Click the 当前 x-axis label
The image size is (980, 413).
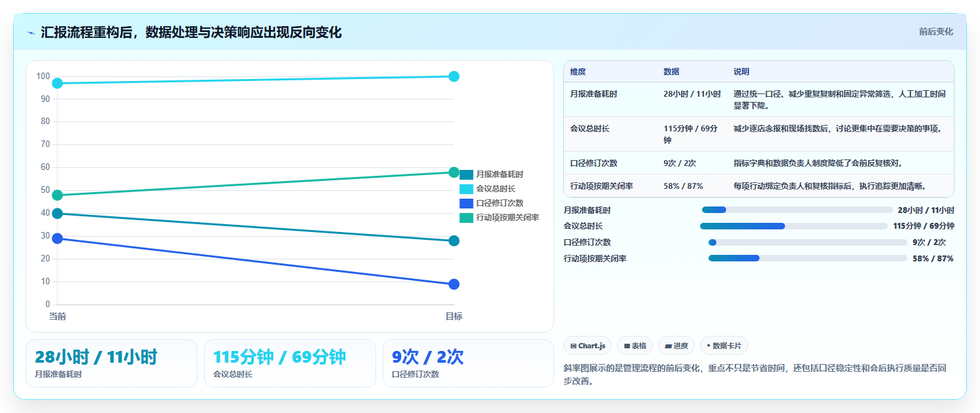pos(58,316)
